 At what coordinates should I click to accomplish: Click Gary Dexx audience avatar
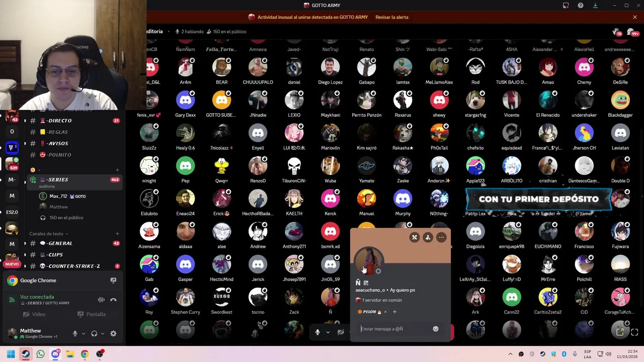click(185, 100)
